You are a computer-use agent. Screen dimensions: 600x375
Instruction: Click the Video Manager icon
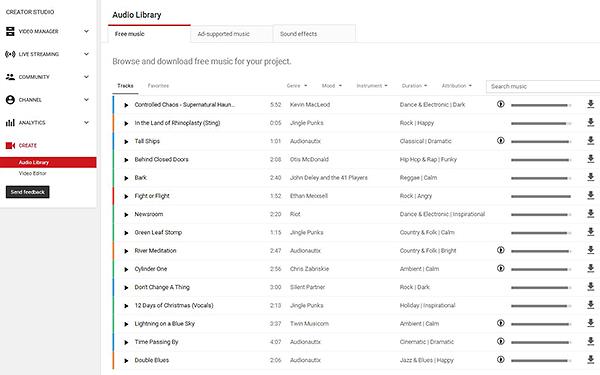10,31
